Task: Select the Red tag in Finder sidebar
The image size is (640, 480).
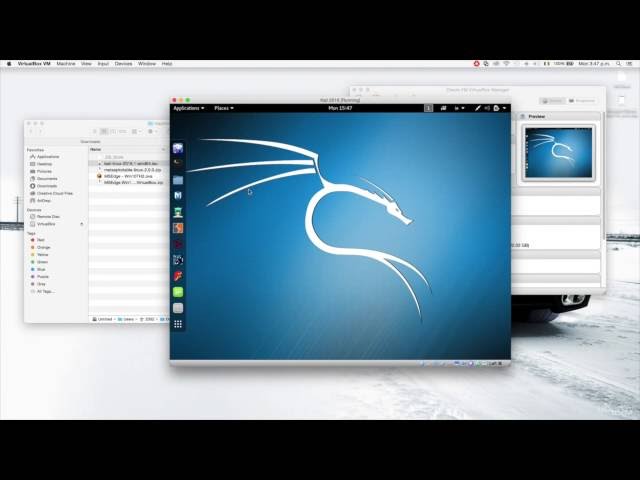Action: [x=38, y=240]
